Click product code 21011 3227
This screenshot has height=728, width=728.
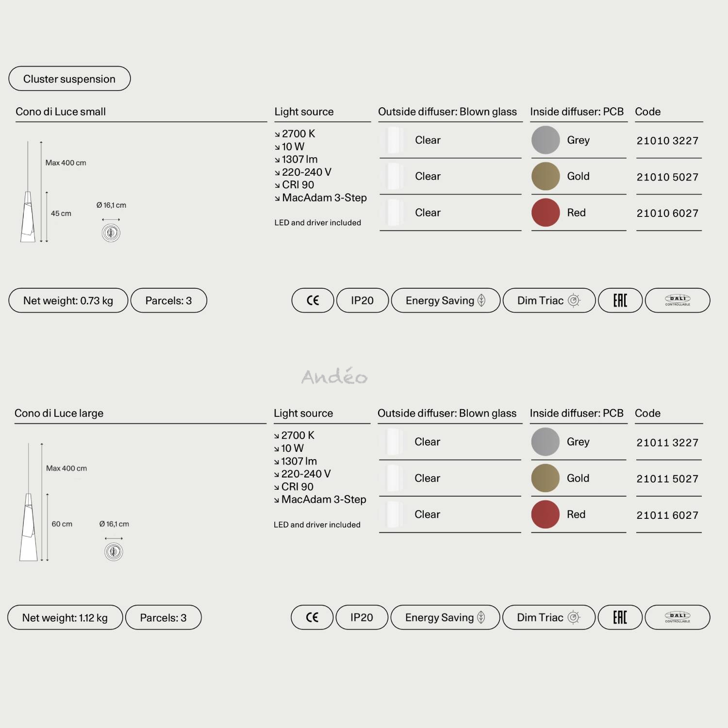[667, 443]
